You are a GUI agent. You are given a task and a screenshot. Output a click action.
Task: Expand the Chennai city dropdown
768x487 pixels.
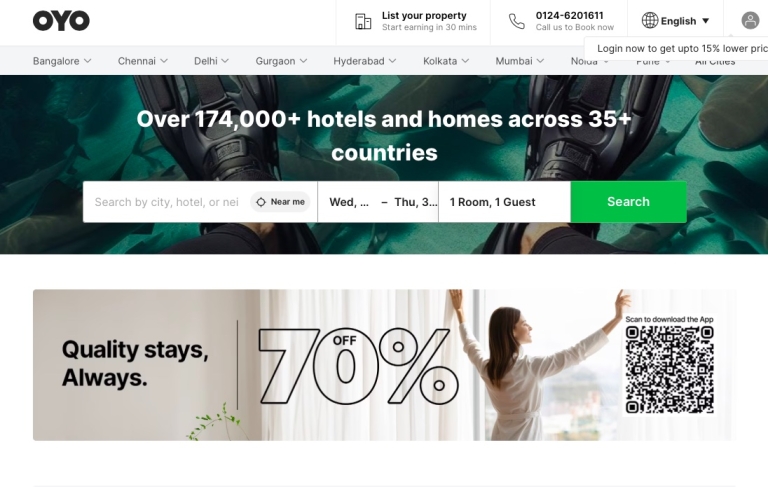click(x=143, y=61)
